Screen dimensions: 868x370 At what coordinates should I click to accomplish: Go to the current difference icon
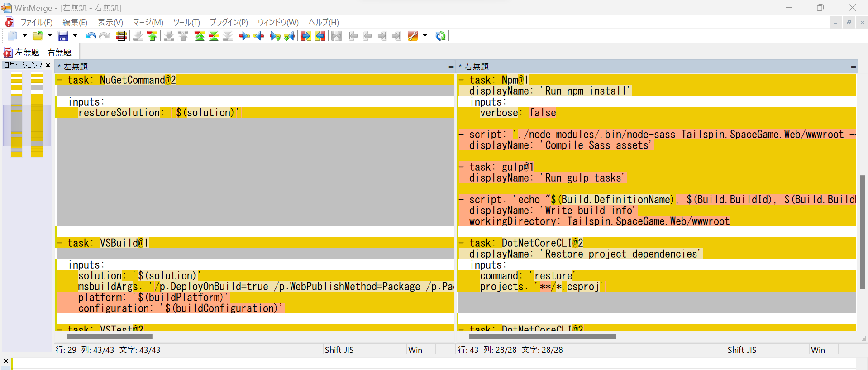(x=214, y=36)
